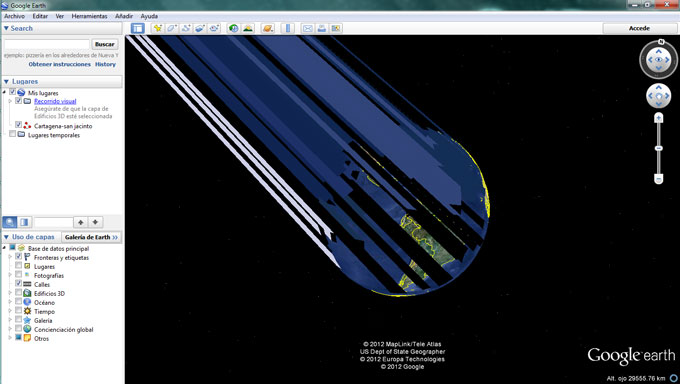Toggle the sidebar with the panel icon

pyautogui.click(x=137, y=28)
